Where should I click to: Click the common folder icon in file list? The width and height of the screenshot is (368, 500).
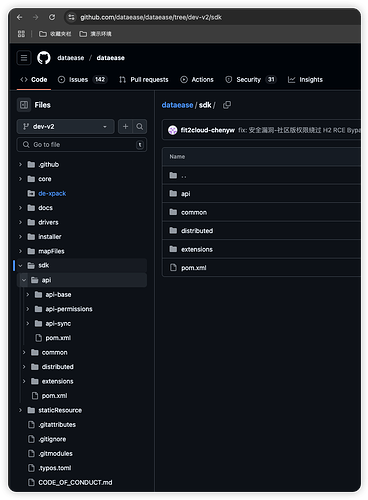[173, 212]
